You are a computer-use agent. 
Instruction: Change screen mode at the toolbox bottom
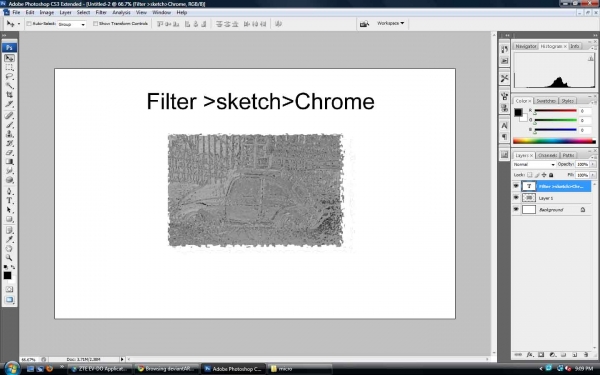click(9, 300)
